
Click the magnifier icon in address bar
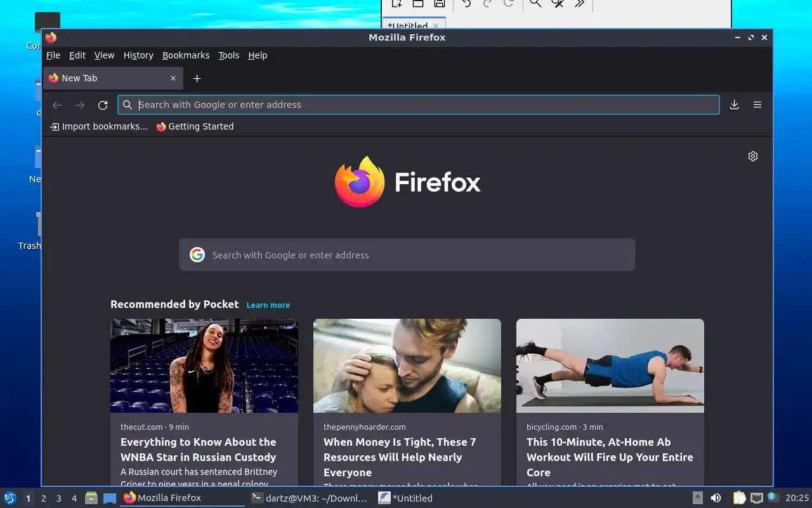tap(128, 105)
